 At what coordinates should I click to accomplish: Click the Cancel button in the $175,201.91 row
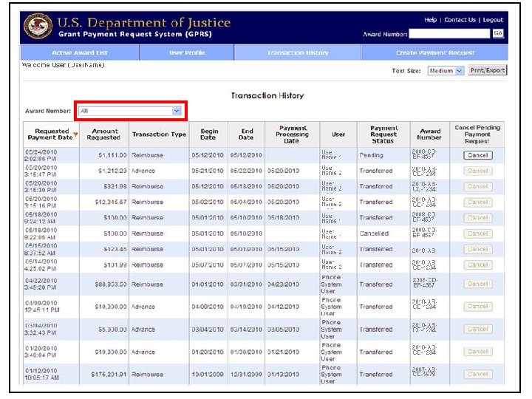click(478, 374)
